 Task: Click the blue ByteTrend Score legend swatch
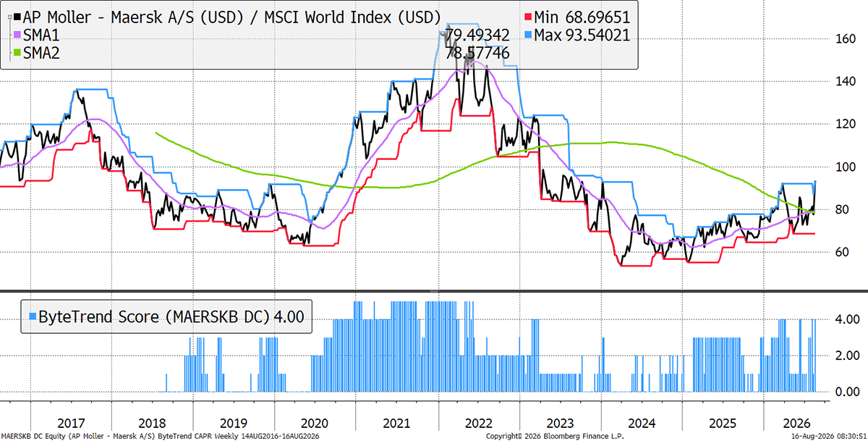click(32, 316)
